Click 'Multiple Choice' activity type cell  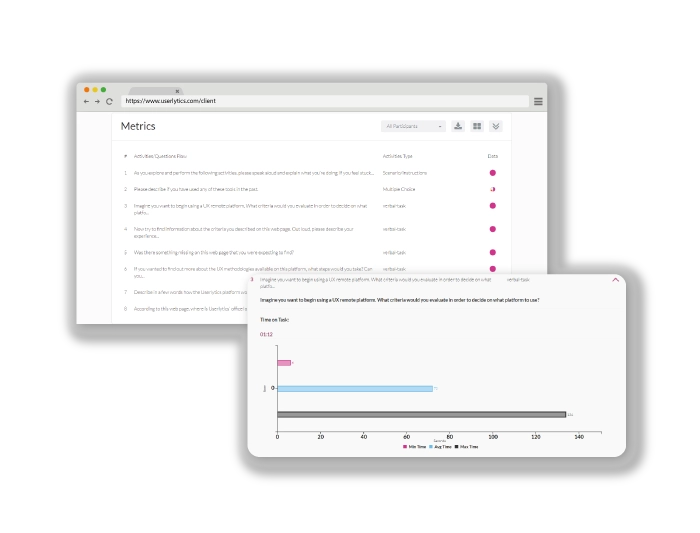[x=399, y=189]
